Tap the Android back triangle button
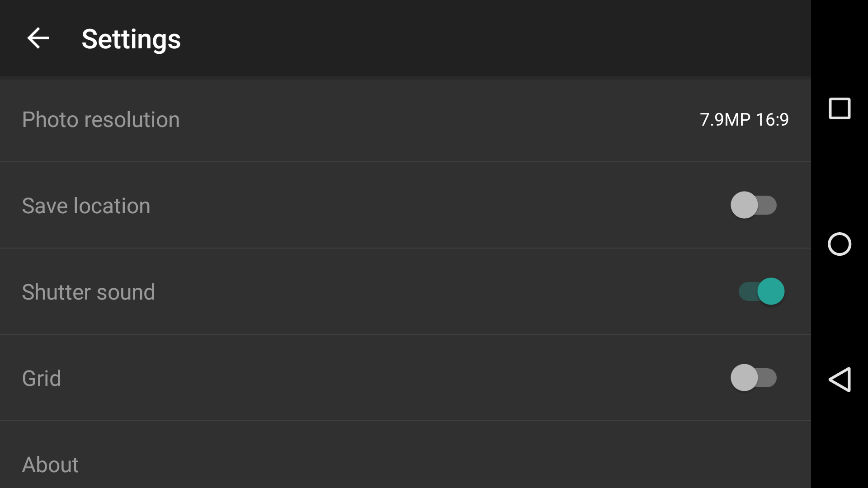This screenshot has width=868, height=488. pos(840,379)
